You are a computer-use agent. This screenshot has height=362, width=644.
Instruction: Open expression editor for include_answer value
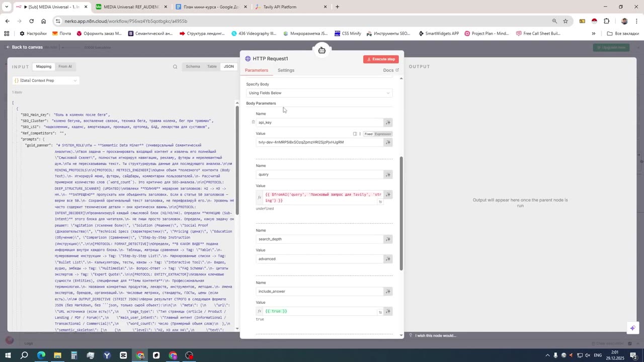point(380,312)
